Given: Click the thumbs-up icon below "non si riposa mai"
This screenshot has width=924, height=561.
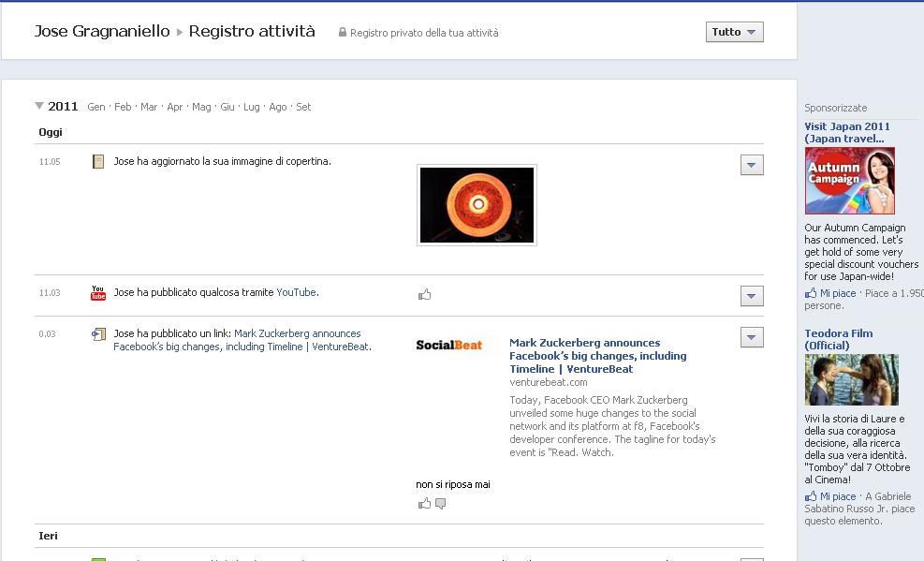Looking at the screenshot, I should click(x=425, y=504).
